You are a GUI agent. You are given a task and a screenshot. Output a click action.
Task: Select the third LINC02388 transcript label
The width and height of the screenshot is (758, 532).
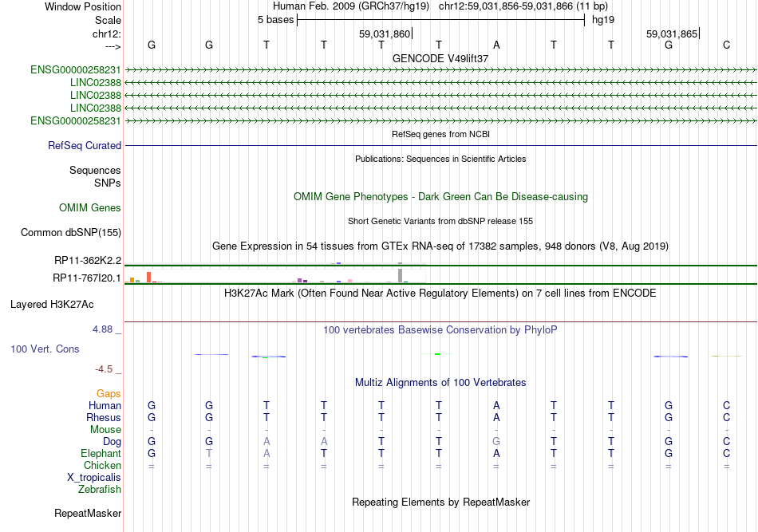pos(95,108)
